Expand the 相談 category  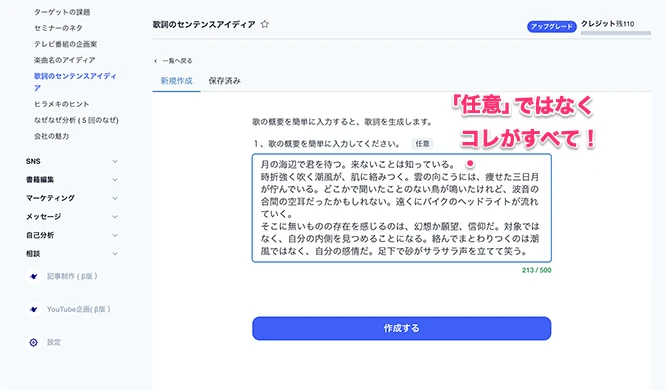tap(115, 254)
